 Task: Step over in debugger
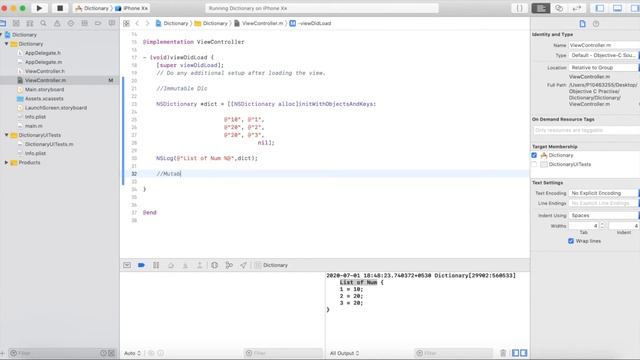171,265
